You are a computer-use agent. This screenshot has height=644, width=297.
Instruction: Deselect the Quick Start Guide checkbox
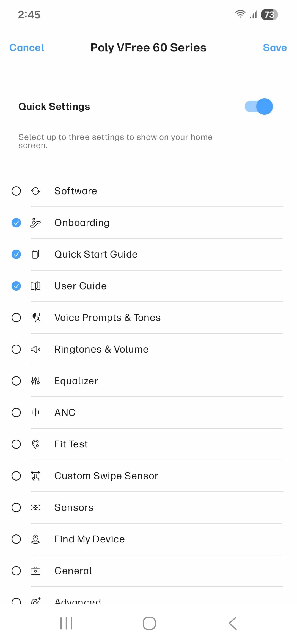pyautogui.click(x=16, y=254)
